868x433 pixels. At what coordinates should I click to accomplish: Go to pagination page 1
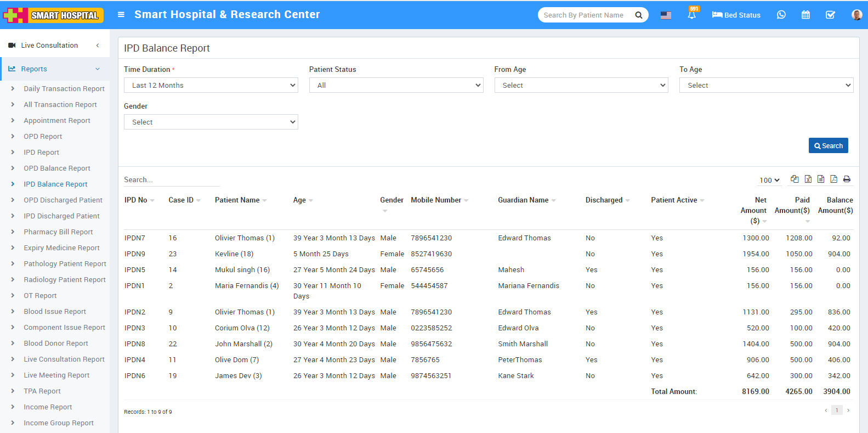[837, 410]
